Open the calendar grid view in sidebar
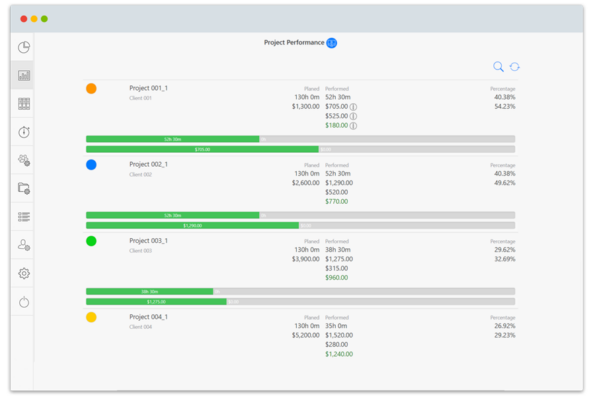This screenshot has width=595, height=397. click(24, 104)
